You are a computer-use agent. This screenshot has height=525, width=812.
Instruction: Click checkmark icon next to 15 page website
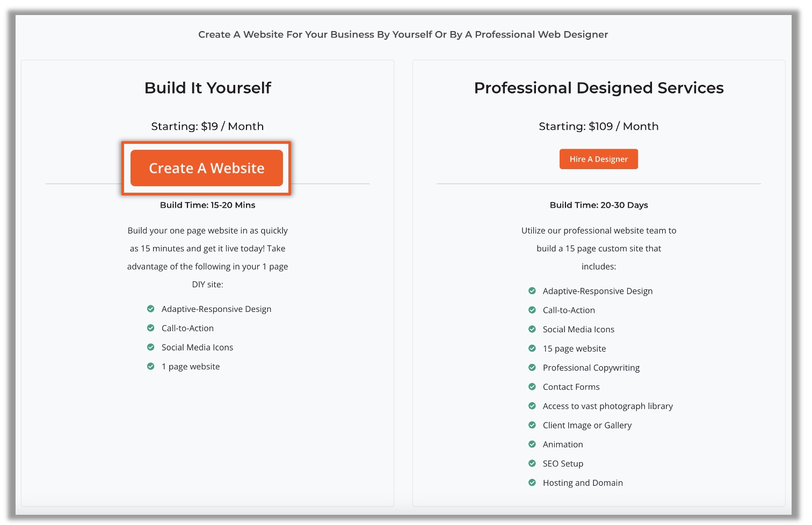[x=532, y=348]
